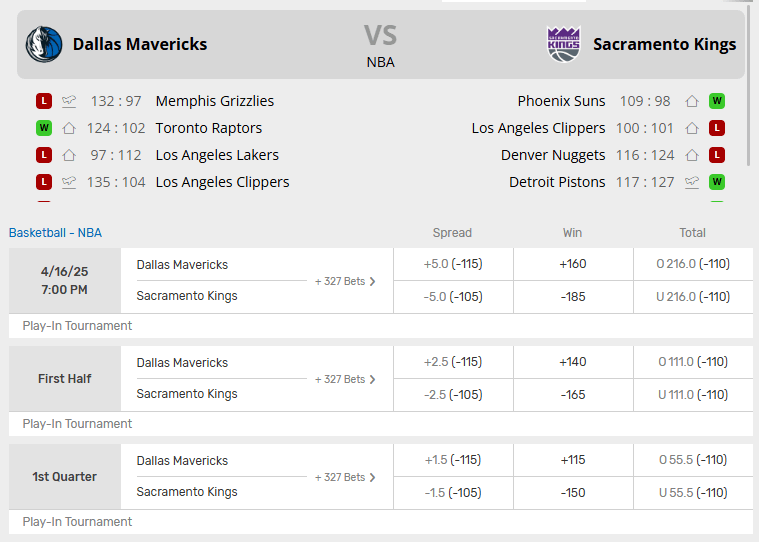The width and height of the screenshot is (759, 542).
Task: Click the red L badge beside Denver Nuggets
Action: 717,155
